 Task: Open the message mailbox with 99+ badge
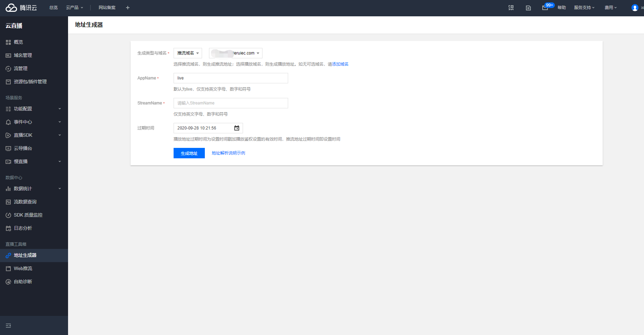(545, 8)
